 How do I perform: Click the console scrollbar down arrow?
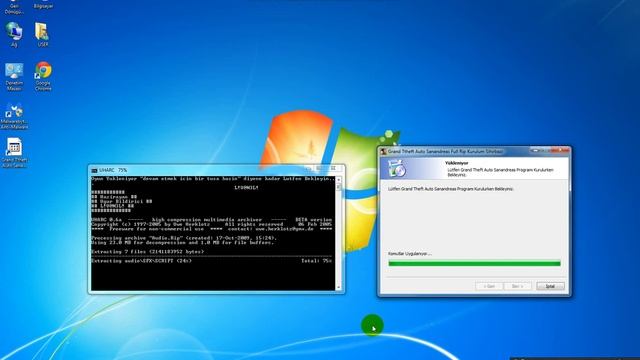(338, 288)
